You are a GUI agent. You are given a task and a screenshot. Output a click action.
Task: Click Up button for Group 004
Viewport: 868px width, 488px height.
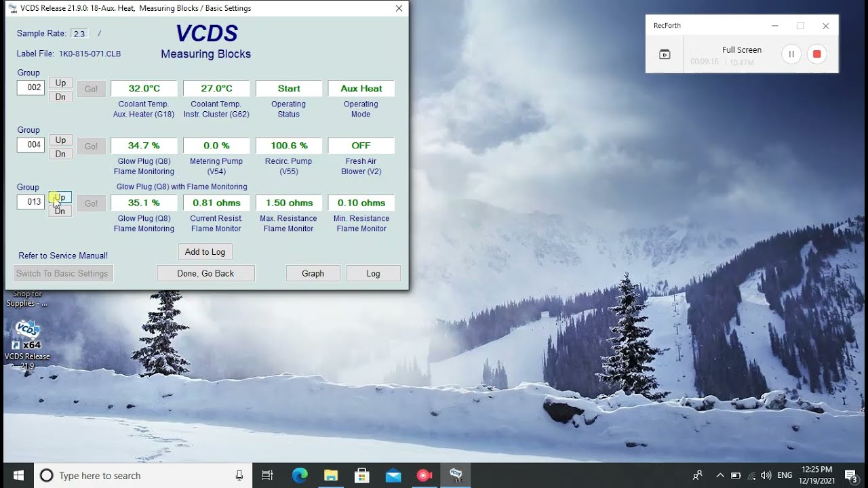(x=60, y=140)
